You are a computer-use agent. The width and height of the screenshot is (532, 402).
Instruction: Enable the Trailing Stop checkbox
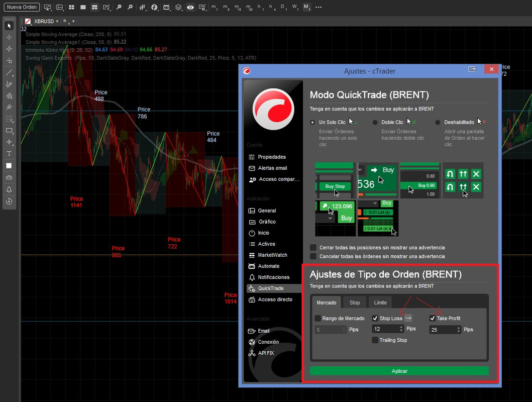[x=375, y=340]
